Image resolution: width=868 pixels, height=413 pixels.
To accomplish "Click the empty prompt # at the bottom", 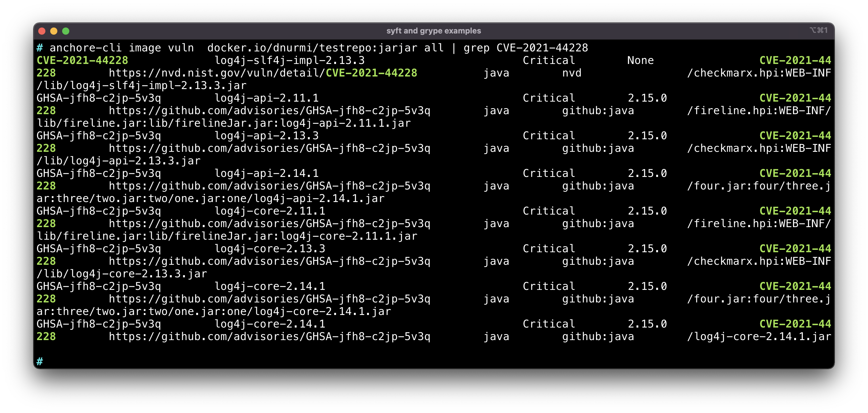I will click(40, 361).
